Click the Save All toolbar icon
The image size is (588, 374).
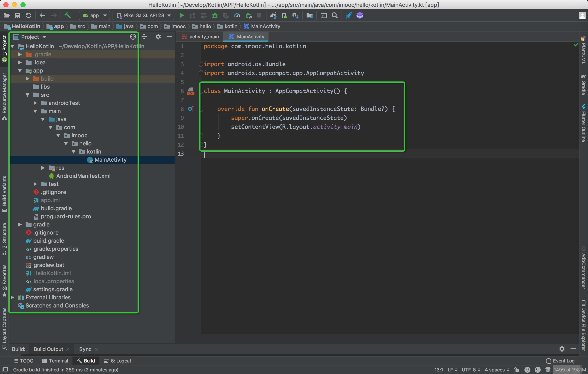17,16
